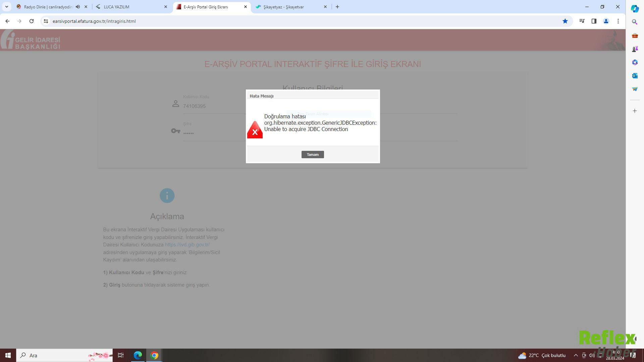Open Outlook from the Edge sidebar

635,76
